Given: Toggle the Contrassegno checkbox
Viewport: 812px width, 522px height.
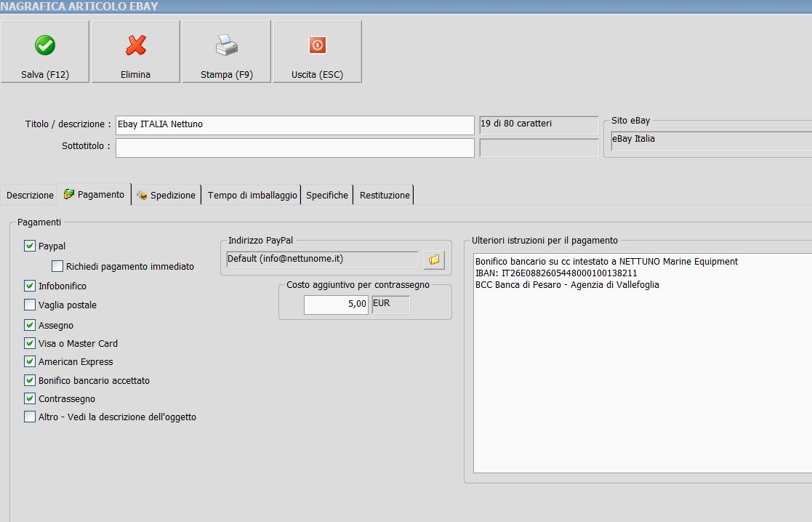Looking at the screenshot, I should click(30, 398).
